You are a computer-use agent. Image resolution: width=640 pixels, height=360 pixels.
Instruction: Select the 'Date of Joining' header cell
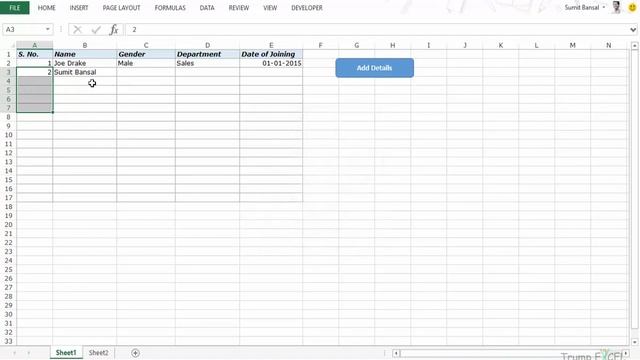(271, 54)
